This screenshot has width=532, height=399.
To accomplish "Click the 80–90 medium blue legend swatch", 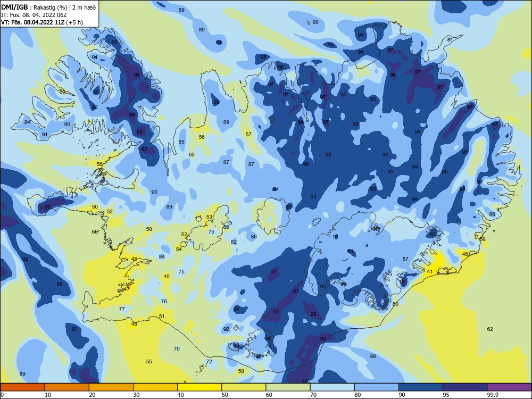I will pyautogui.click(x=377, y=387).
